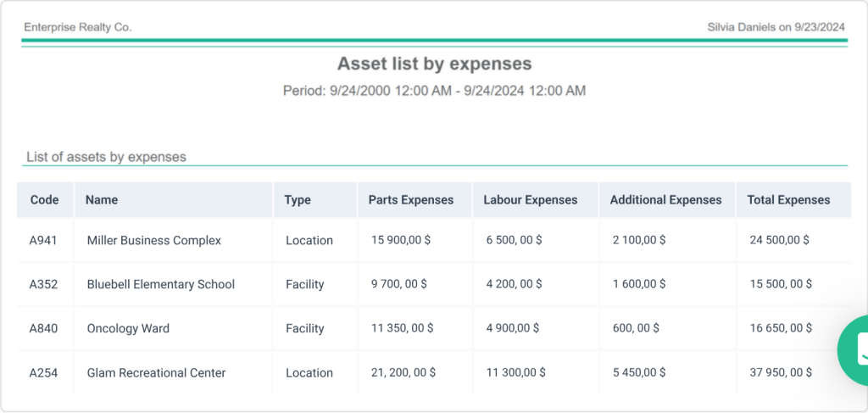Click the Name column header
868x413 pixels.
102,200
